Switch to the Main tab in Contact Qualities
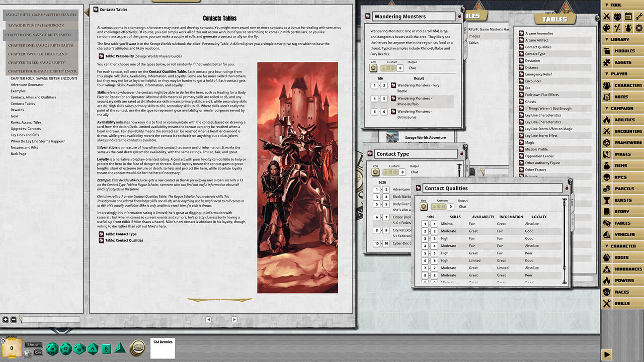The width and height of the screenshot is (644, 362). [x=572, y=202]
